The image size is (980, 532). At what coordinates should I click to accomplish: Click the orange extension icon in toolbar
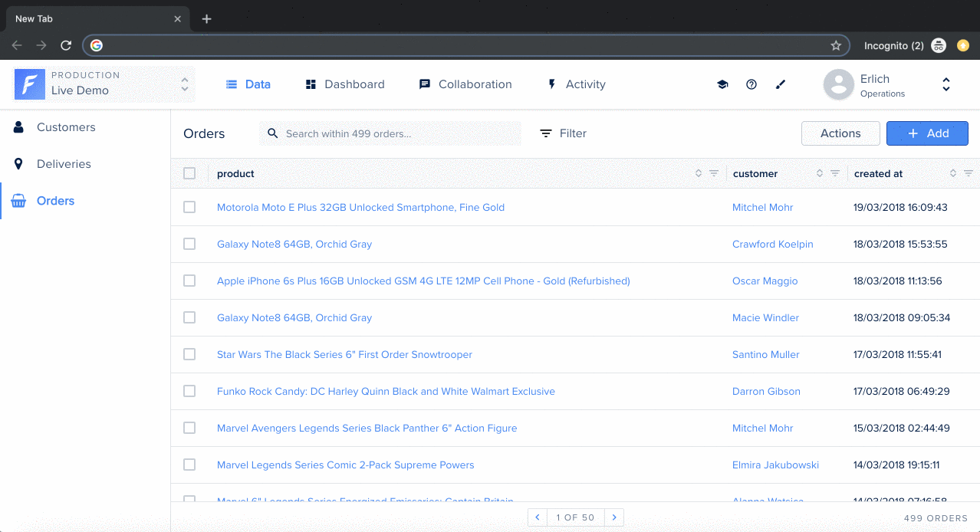963,45
